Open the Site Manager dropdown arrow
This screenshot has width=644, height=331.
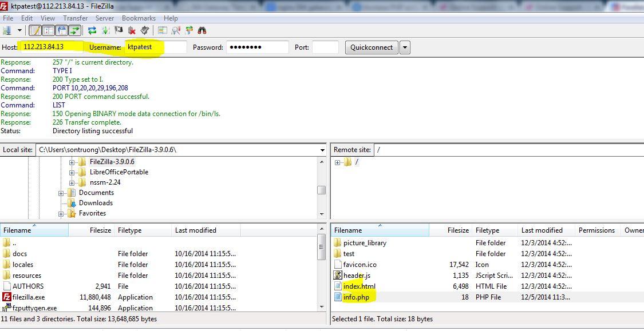pyautogui.click(x=19, y=30)
